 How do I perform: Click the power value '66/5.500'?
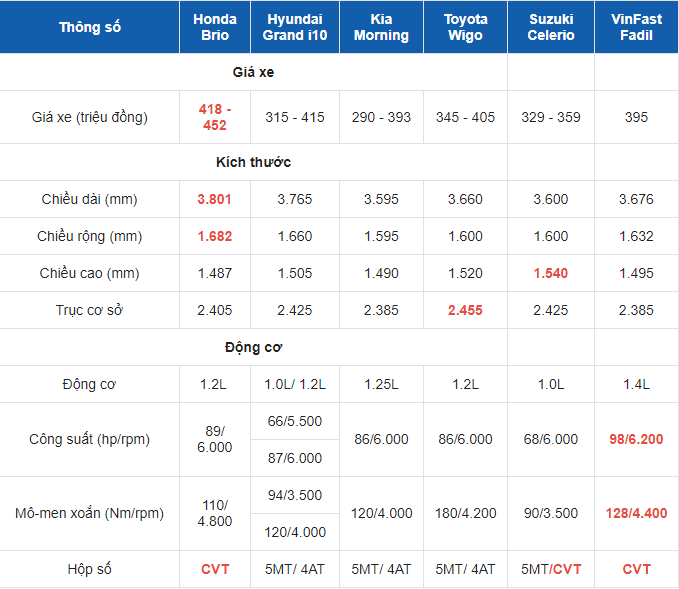(x=295, y=421)
